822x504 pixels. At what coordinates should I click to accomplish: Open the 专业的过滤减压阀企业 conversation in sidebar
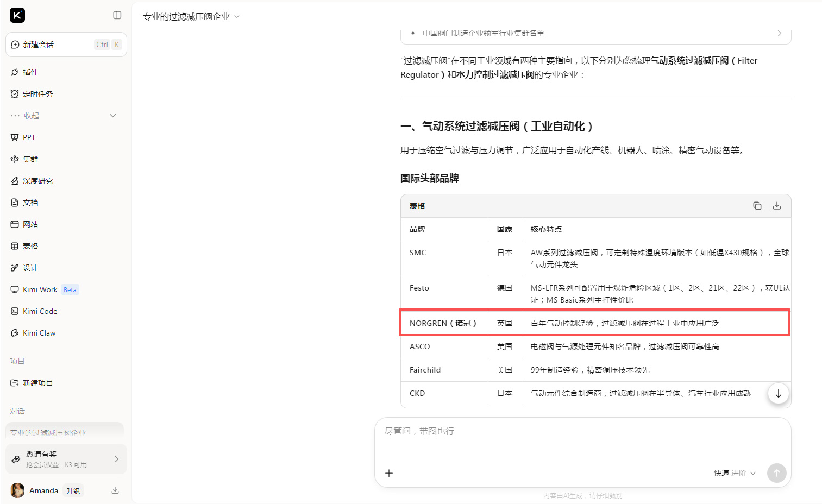pyautogui.click(x=65, y=432)
